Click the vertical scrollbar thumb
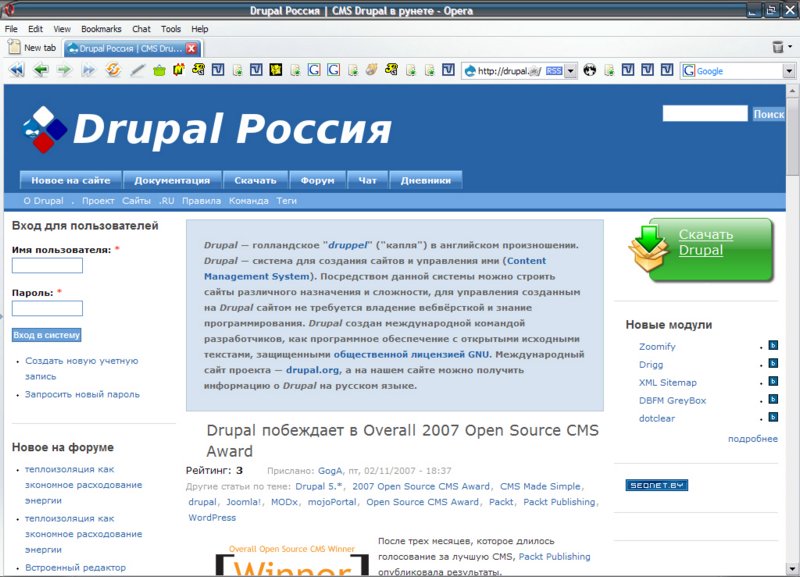Viewport: 800px width, 577px height. coord(792,137)
